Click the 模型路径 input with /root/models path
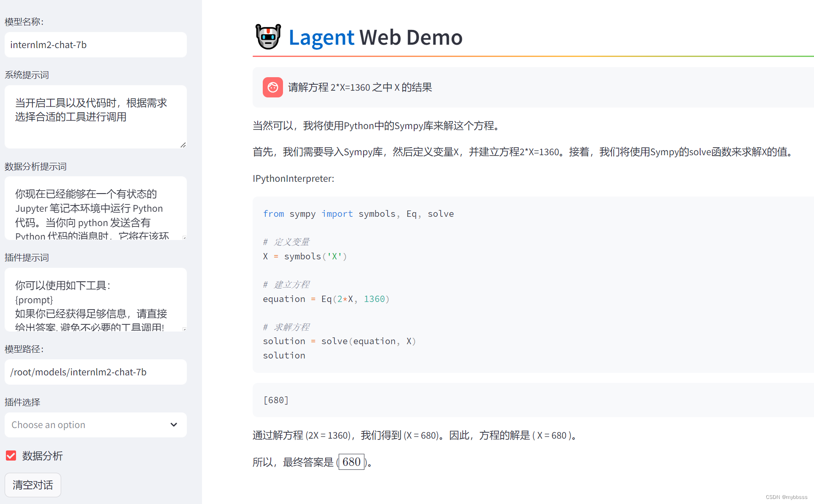This screenshot has width=814, height=504. click(x=95, y=372)
